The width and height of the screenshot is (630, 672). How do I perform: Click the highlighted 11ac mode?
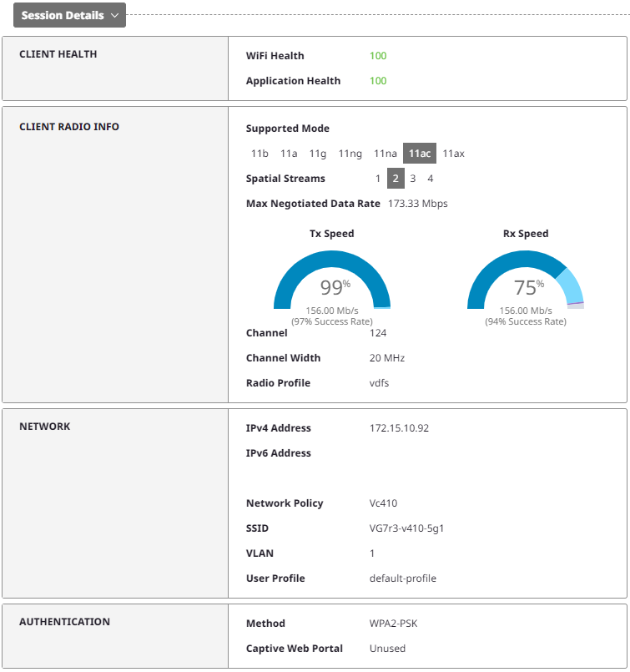[x=420, y=154]
